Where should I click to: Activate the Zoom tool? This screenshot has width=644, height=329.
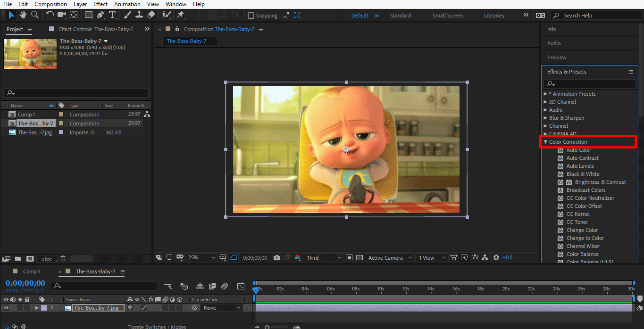tap(34, 15)
